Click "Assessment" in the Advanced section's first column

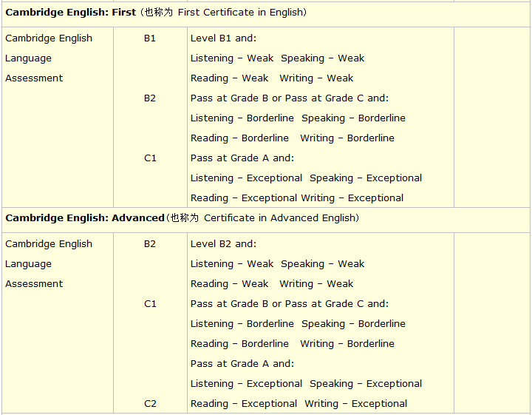[34, 283]
